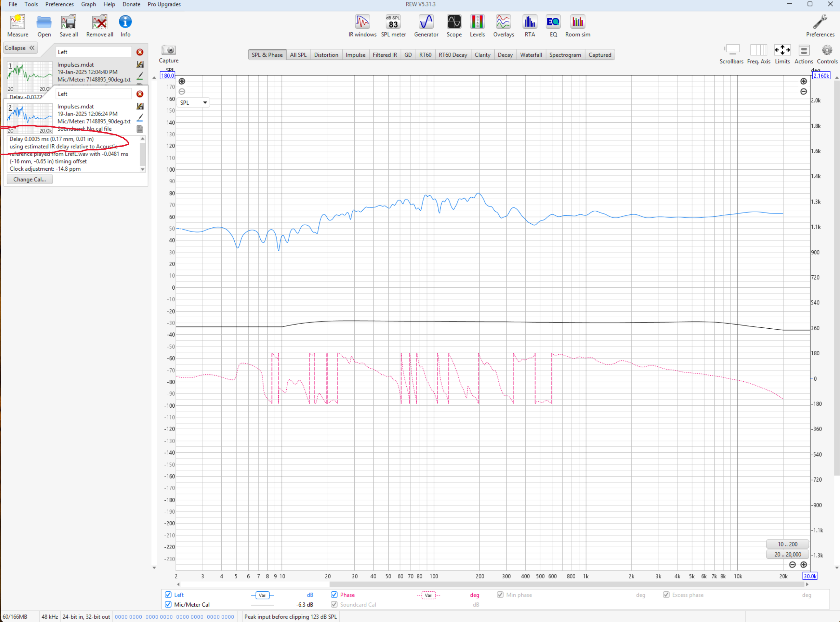The width and height of the screenshot is (840, 622).
Task: Open the Overlays window
Action: [x=503, y=26]
